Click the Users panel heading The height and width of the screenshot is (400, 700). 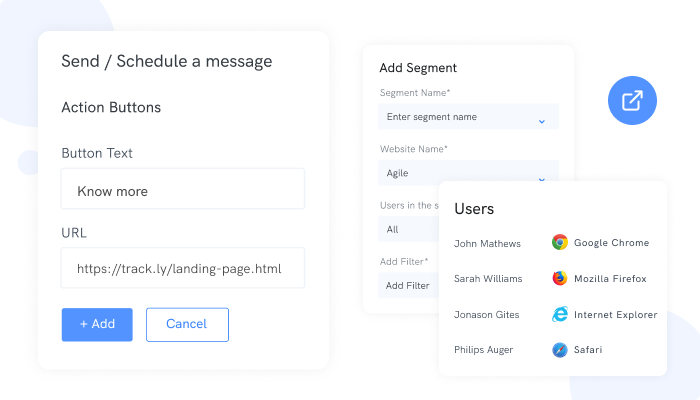(x=474, y=209)
